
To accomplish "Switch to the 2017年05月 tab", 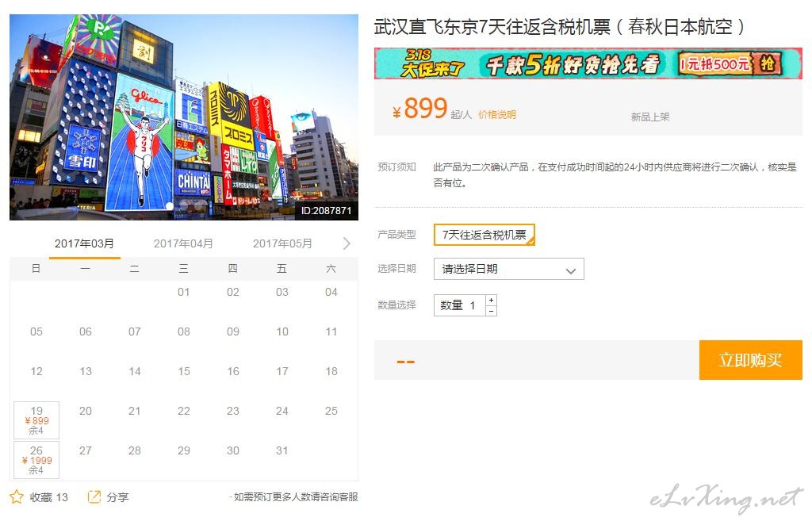I will pyautogui.click(x=282, y=243).
